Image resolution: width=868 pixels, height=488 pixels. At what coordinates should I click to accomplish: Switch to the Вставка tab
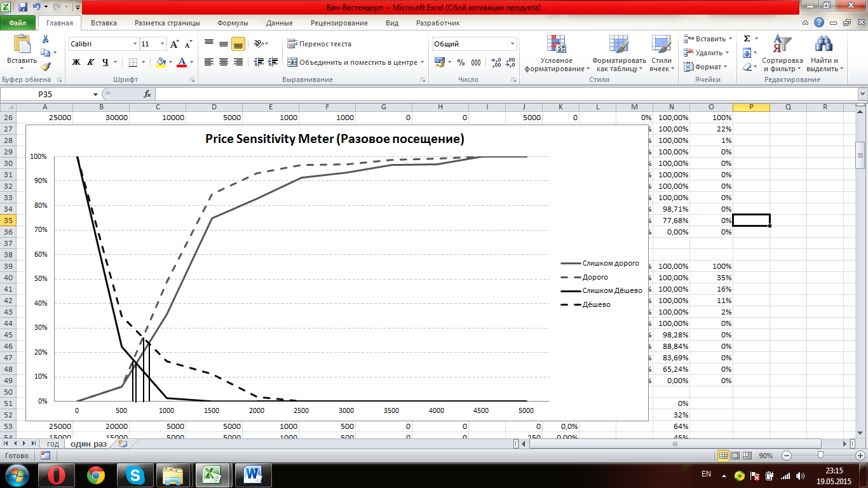104,23
